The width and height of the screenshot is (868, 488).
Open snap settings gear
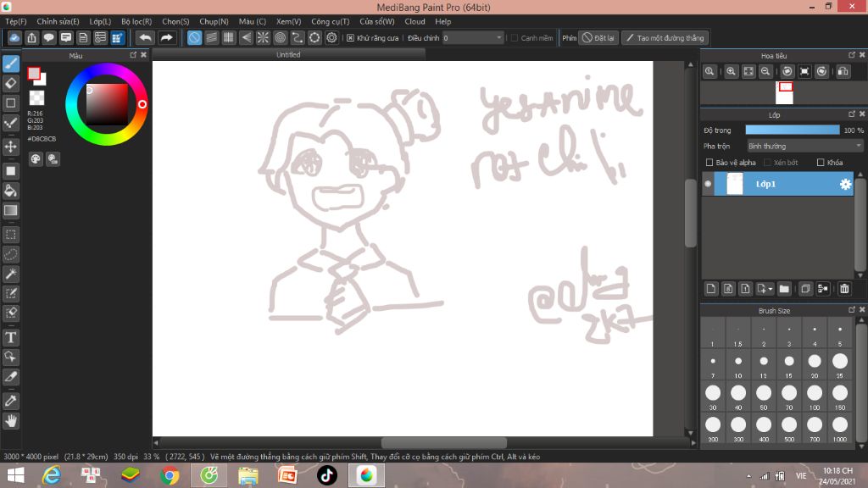coord(331,37)
